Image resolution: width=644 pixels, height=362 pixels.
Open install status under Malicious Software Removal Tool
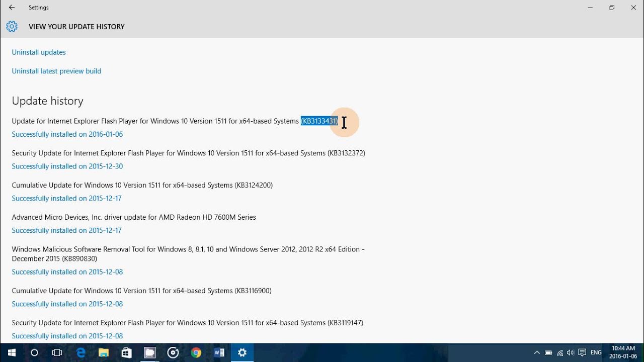(x=67, y=272)
